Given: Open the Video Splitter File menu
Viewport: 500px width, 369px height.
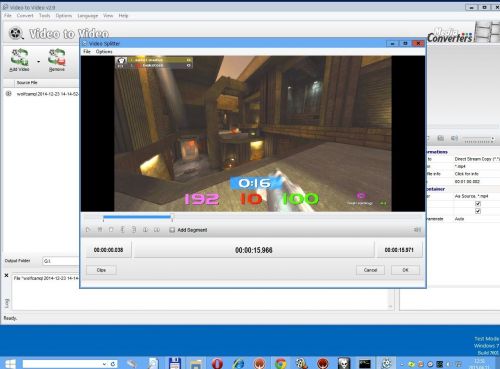Looking at the screenshot, I should [87, 52].
